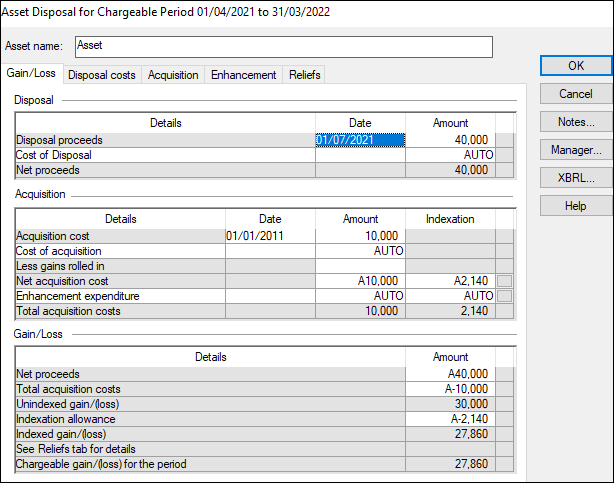The image size is (614, 483).
Task: Open the Notes dialog
Action: 575,122
